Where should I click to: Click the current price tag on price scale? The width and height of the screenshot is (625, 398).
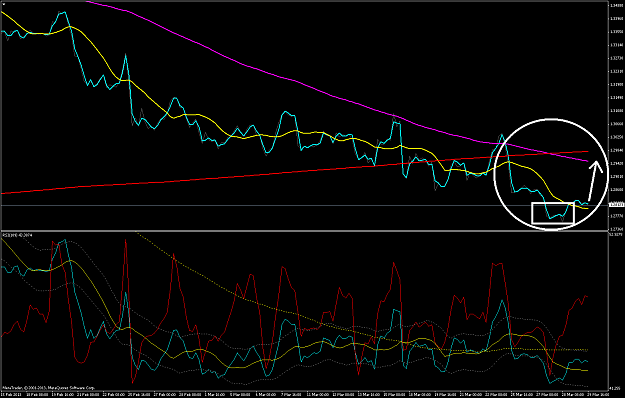click(616, 205)
